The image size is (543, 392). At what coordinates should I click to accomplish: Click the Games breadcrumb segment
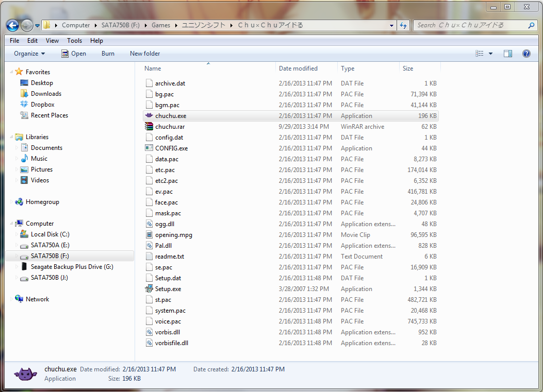pyautogui.click(x=161, y=25)
